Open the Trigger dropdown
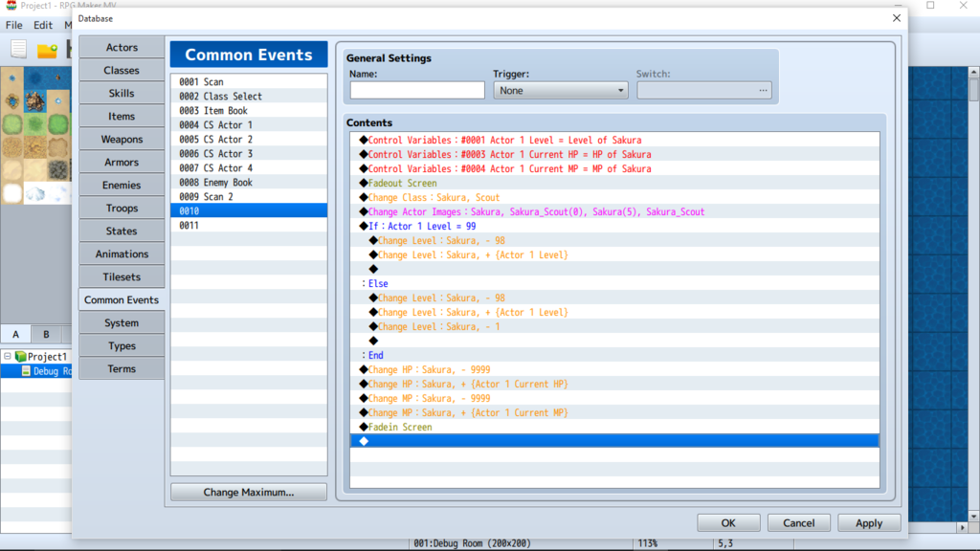Image resolution: width=980 pixels, height=551 pixels. click(x=561, y=91)
